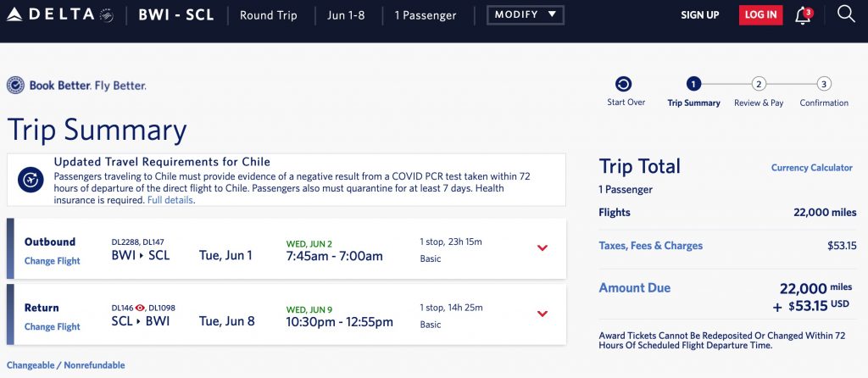868x378 pixels.
Task: Click Taxes, Fees & Charges link
Action: tap(650, 246)
